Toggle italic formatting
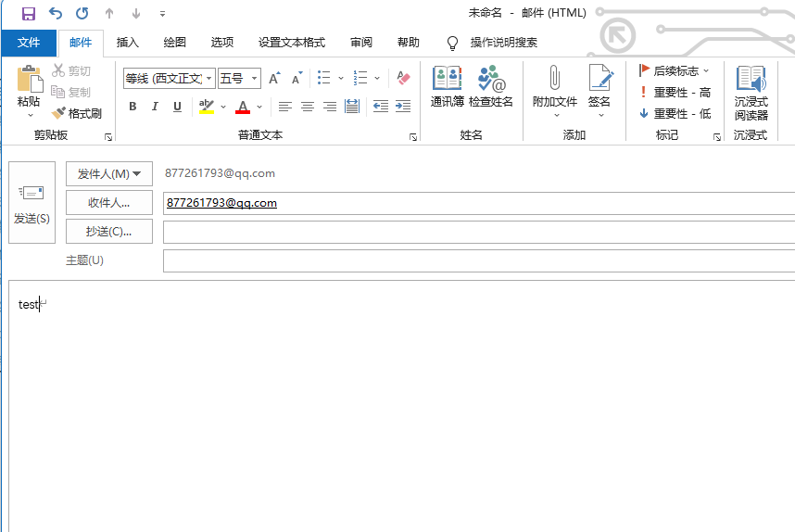 [155, 107]
